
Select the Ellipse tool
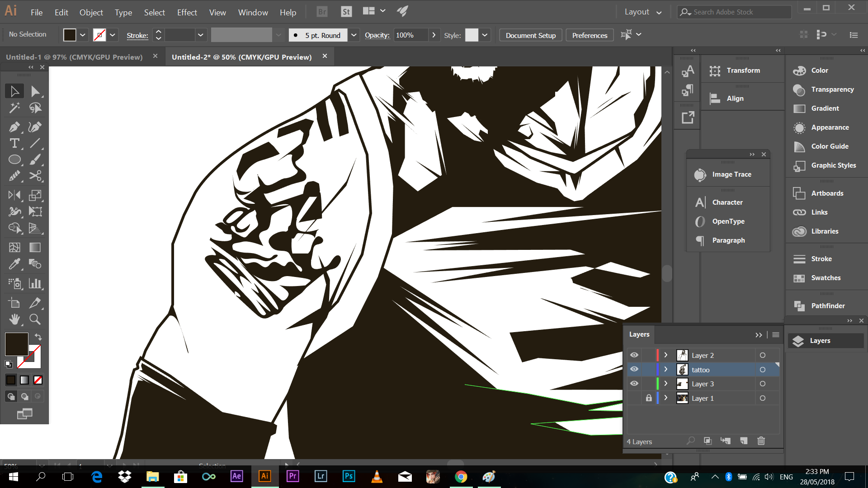pos(14,160)
